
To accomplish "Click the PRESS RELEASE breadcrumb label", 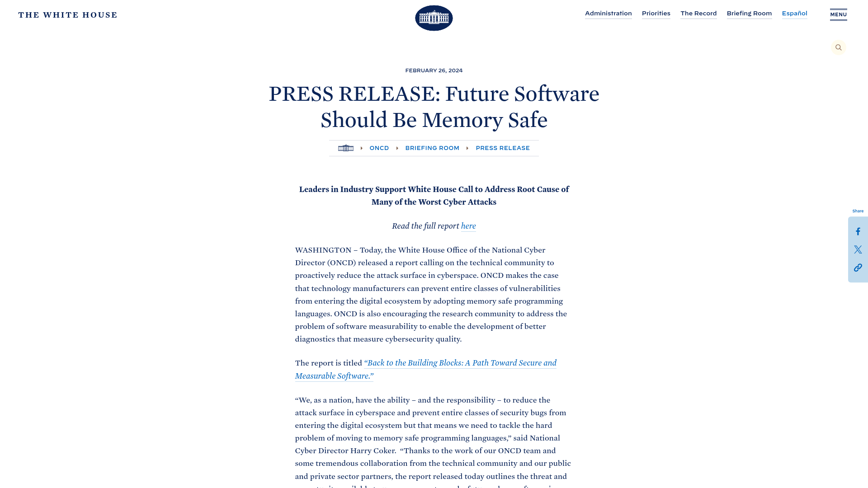I will point(503,148).
